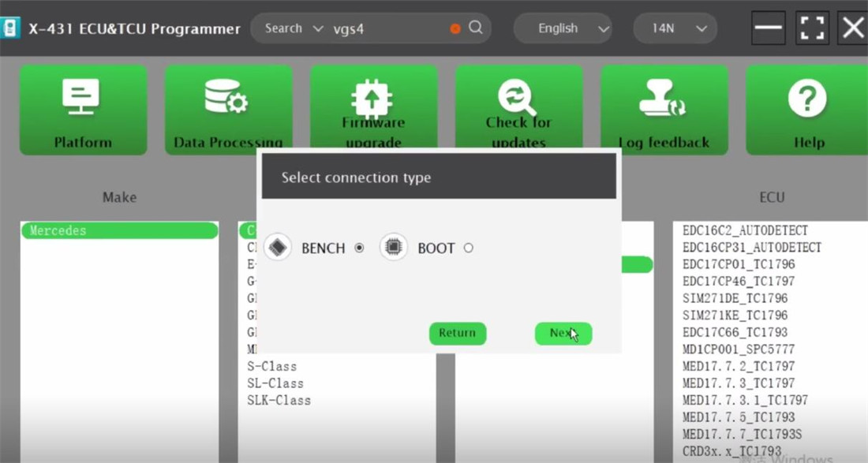Clear search with the orange dot
The image size is (868, 463).
point(455,28)
